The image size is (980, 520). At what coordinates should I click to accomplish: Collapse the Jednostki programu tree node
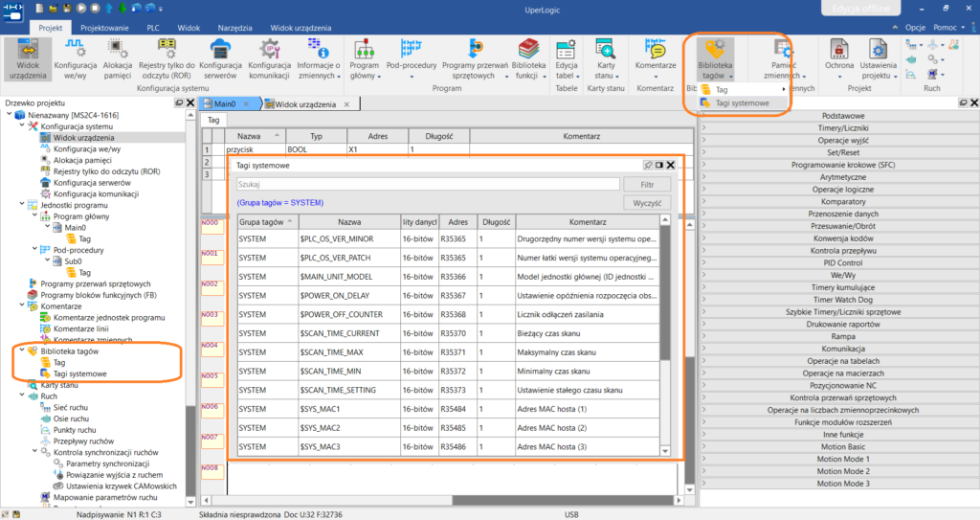point(22,205)
